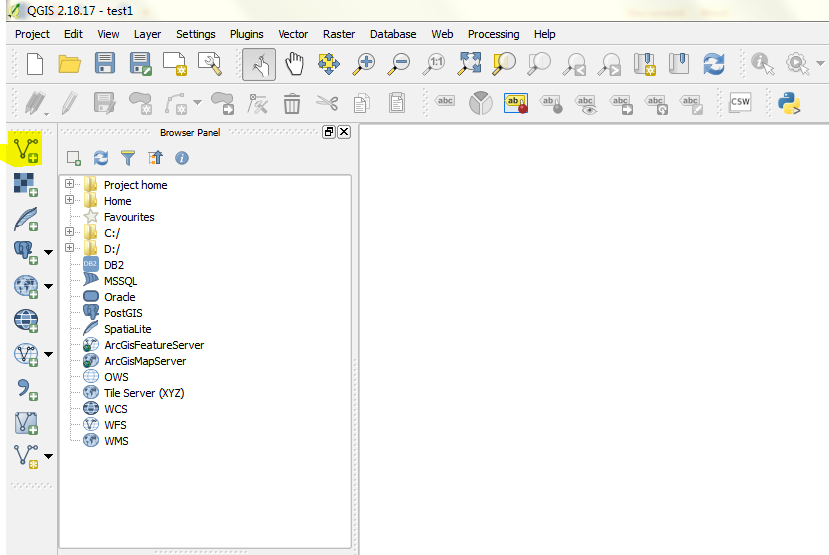Open the Vector menu

click(x=293, y=34)
